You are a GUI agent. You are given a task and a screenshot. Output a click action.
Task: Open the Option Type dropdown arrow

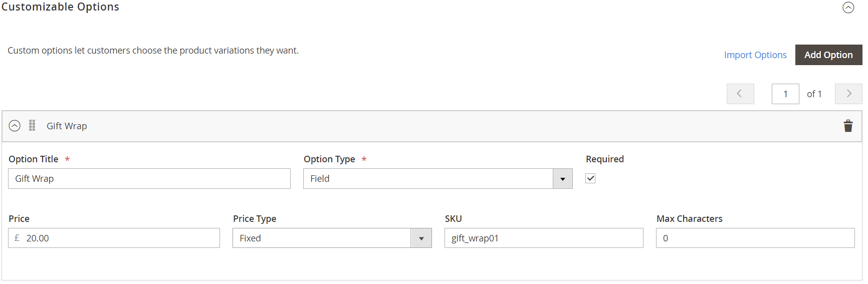click(x=562, y=179)
